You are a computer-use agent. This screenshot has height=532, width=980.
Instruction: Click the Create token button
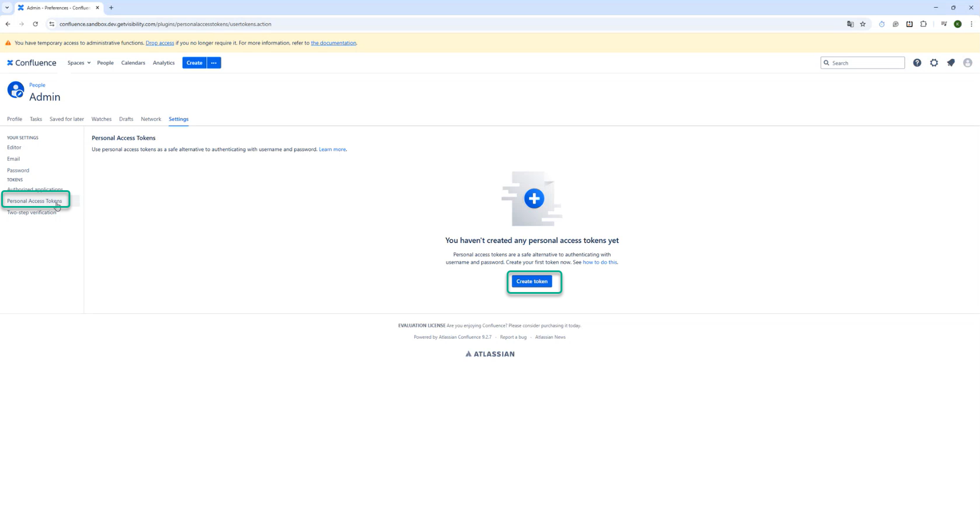pyautogui.click(x=532, y=282)
